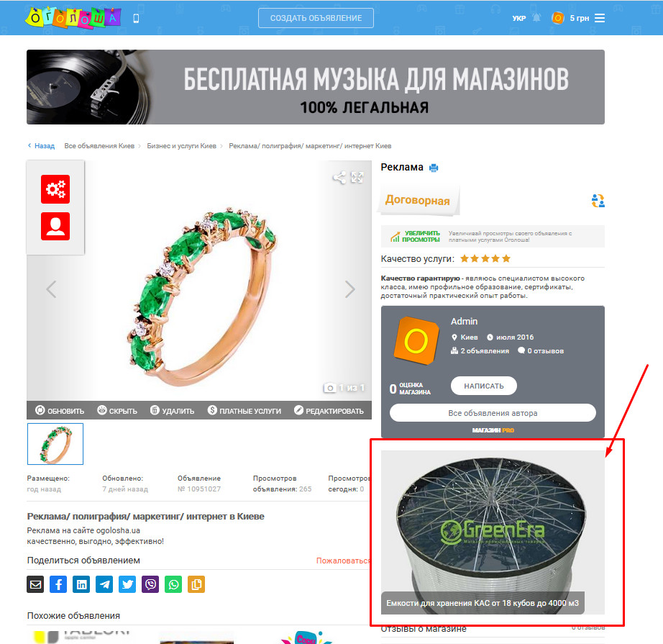Click СКРЫТЬ to hide the ad
The width and height of the screenshot is (663, 644).
(117, 410)
